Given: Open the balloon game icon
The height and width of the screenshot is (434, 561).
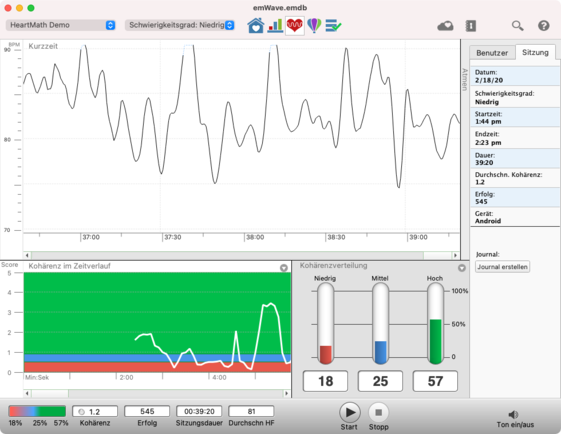Looking at the screenshot, I should (x=314, y=25).
